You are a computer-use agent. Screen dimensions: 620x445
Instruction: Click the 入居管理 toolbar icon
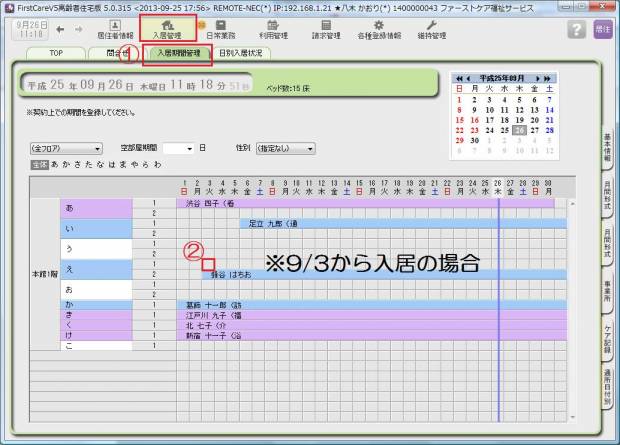167,28
